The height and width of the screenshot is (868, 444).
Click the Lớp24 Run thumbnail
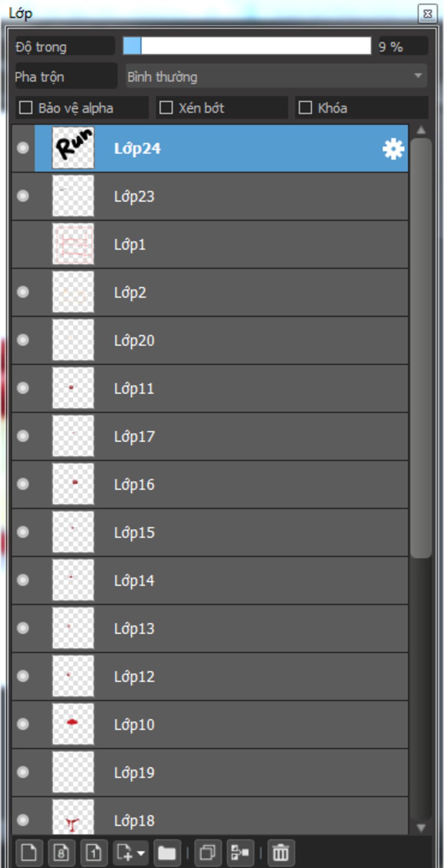[x=73, y=148]
